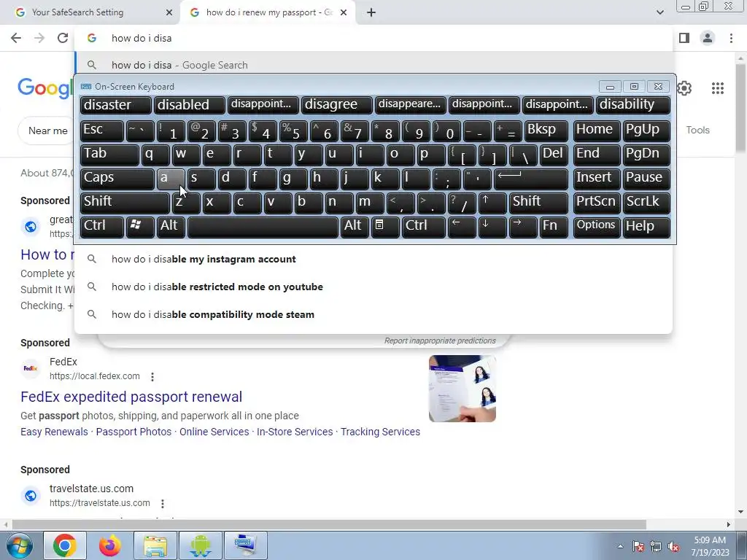
Task: Open Google settings gear icon
Action: (x=684, y=88)
